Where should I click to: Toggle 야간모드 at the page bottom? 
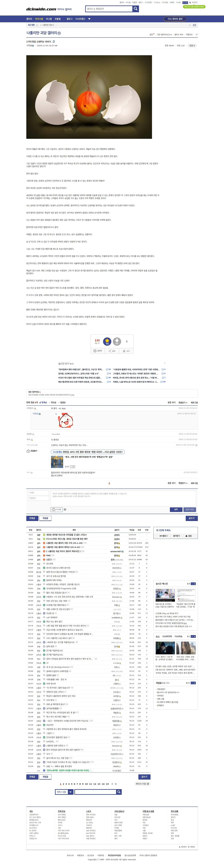pos(183,847)
